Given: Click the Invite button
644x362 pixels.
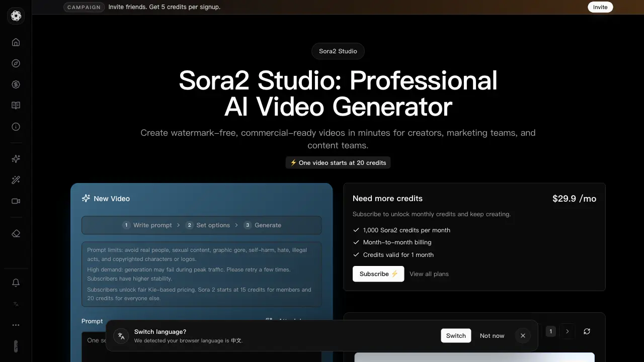Looking at the screenshot, I should click(600, 7).
